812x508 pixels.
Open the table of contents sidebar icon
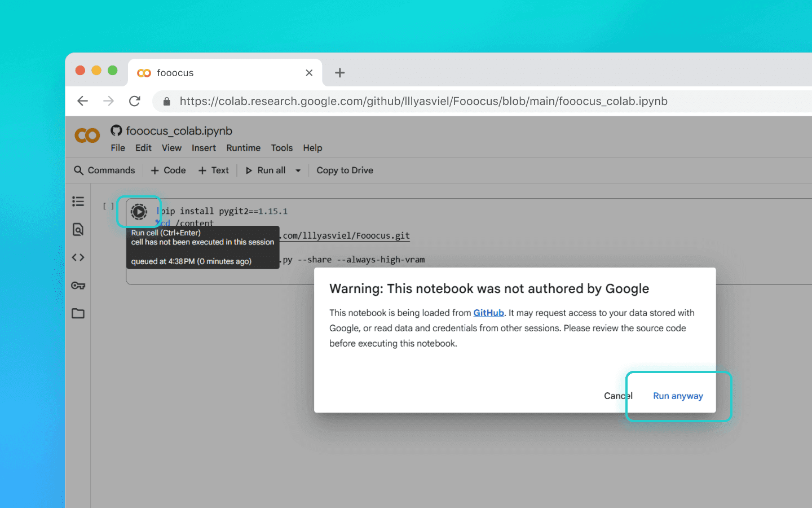pos(78,202)
